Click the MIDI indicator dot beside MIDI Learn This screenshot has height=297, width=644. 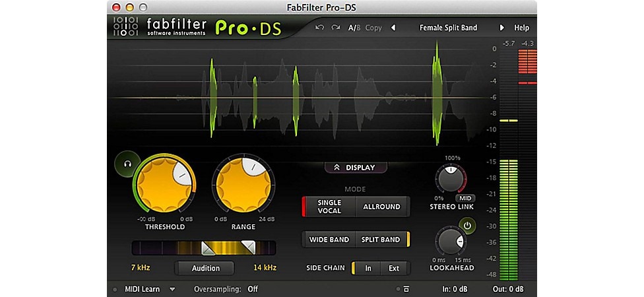pyautogui.click(x=115, y=289)
